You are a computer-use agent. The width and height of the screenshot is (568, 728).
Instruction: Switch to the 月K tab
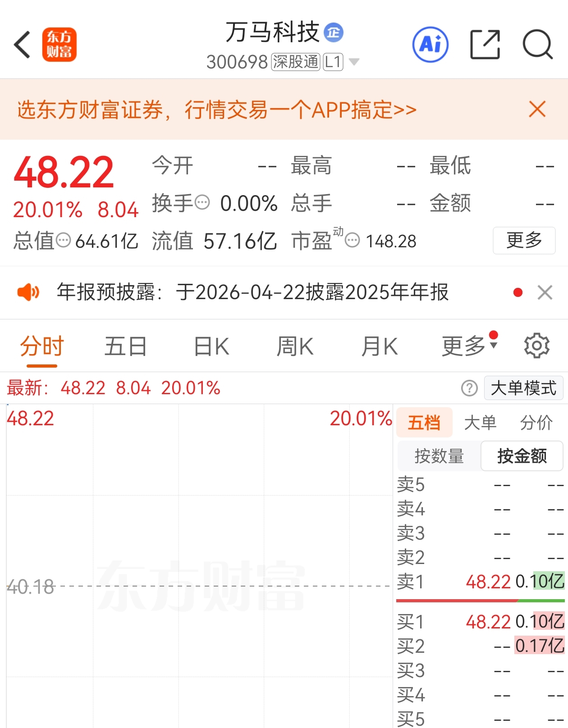380,346
